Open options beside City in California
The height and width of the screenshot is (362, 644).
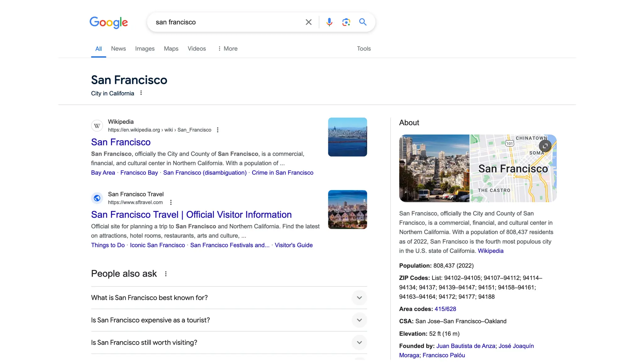click(x=141, y=93)
